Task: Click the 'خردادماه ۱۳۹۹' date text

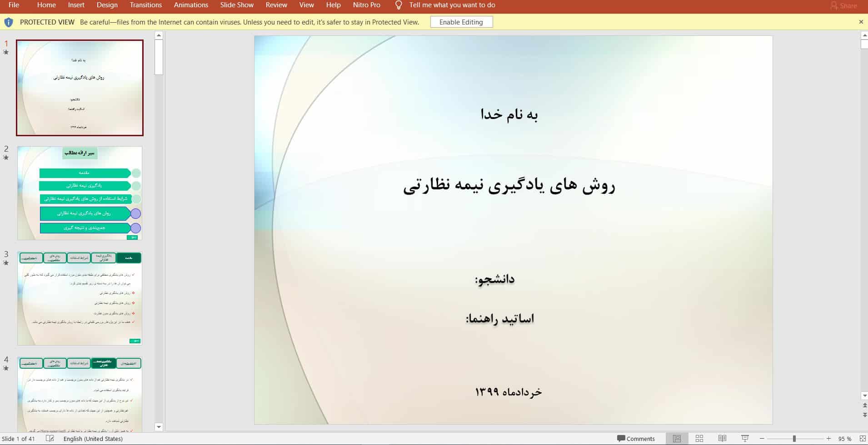Action: 509,392
